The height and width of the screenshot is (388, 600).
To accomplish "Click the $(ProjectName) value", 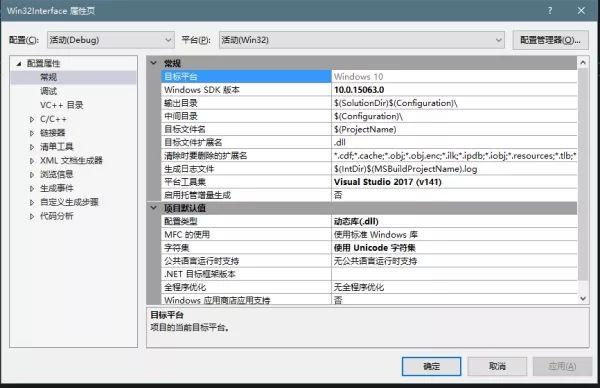I will tap(454, 129).
